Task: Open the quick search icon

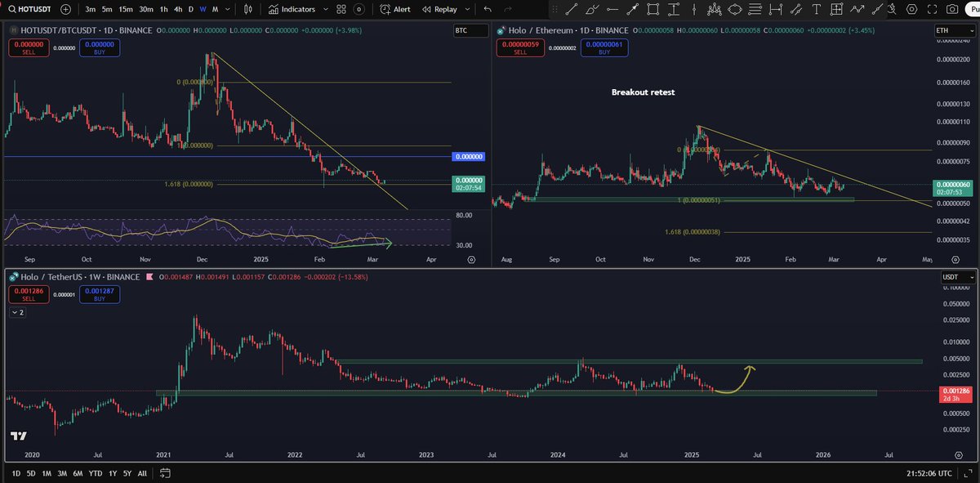Action: [893, 9]
